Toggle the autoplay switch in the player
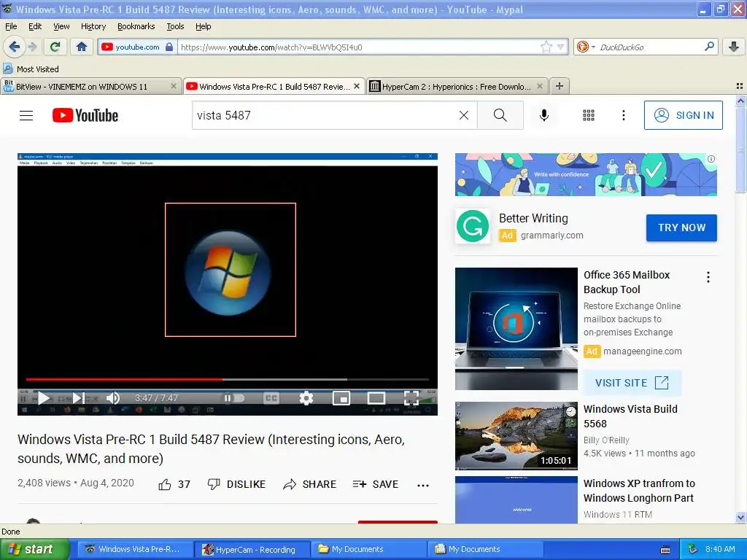The image size is (747, 560). pyautogui.click(x=234, y=398)
